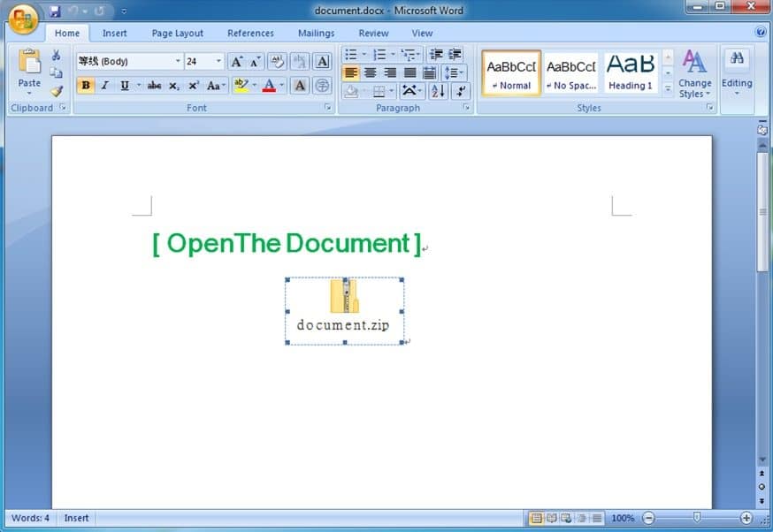
Task: Open the Review tab
Action: [x=373, y=34]
